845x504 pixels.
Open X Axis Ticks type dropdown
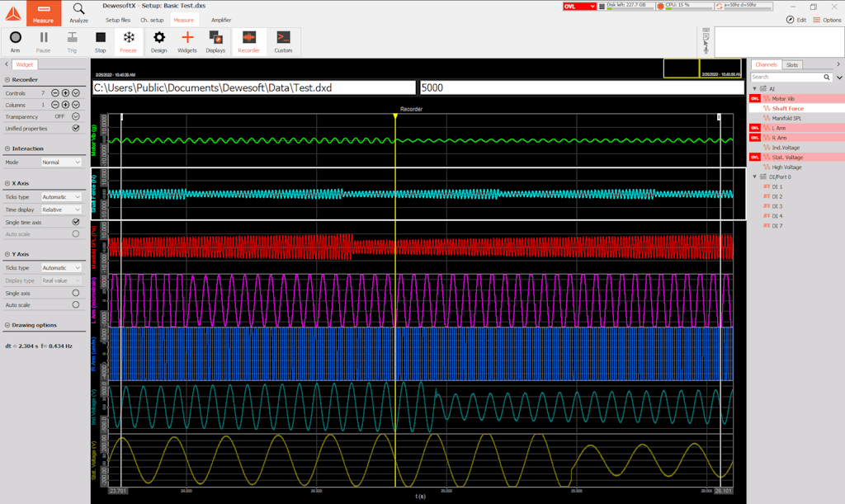pos(61,197)
